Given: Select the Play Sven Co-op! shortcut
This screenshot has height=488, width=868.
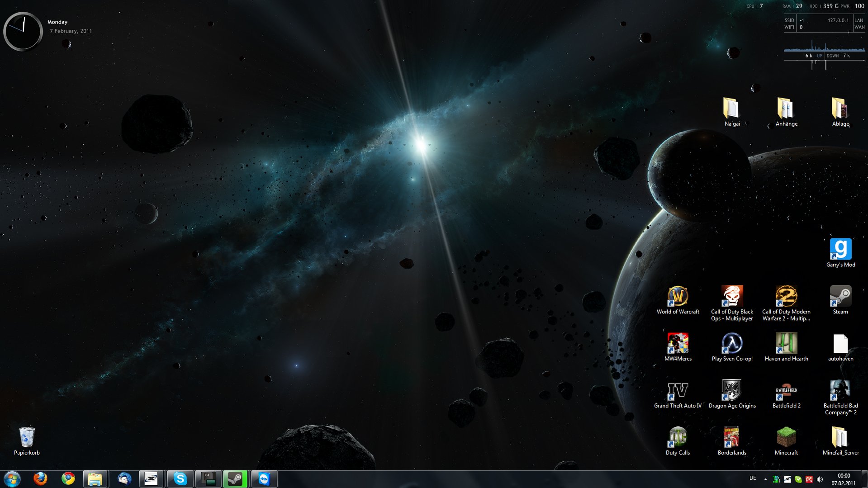Looking at the screenshot, I should 732,344.
